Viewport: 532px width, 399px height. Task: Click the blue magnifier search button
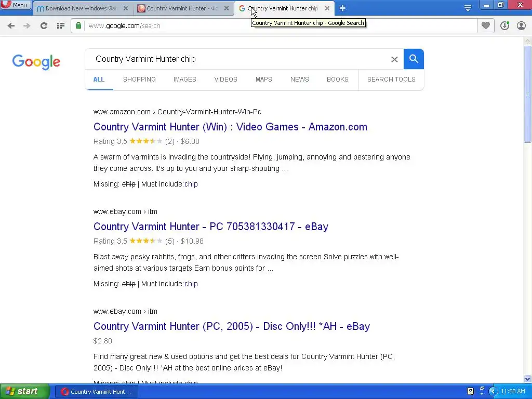click(x=414, y=59)
